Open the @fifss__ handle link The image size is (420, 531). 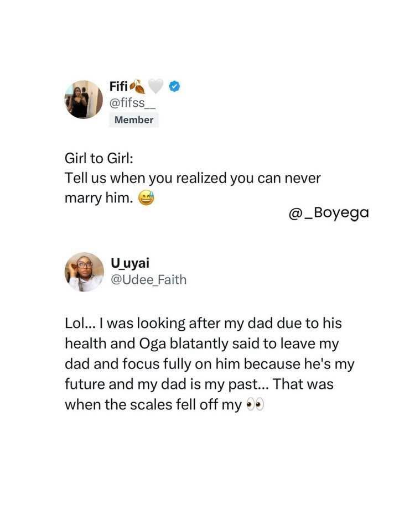coord(134,102)
